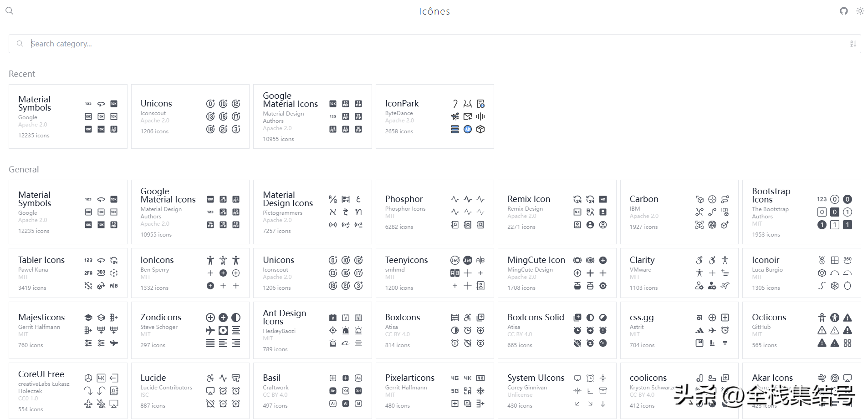Open the Bootstrap Icons collection

point(802,212)
